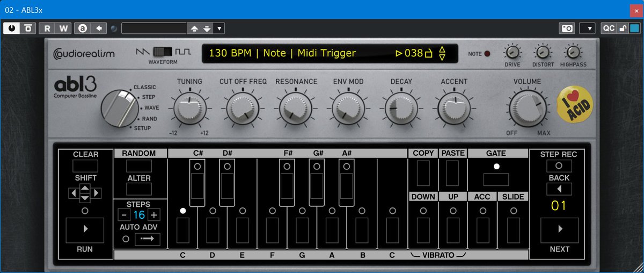Screen dimensions: 644x273
Task: Click the F# black key button
Action: tap(287, 186)
